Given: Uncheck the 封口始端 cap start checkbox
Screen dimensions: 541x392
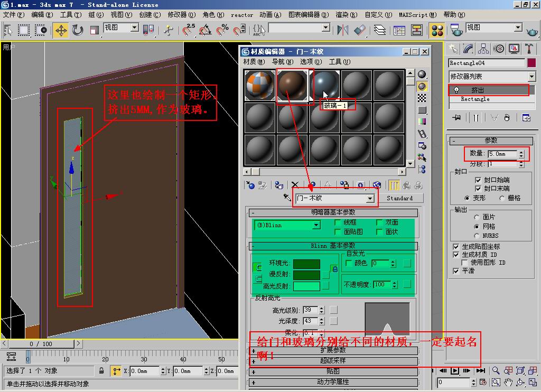Looking at the screenshot, I should (479, 180).
